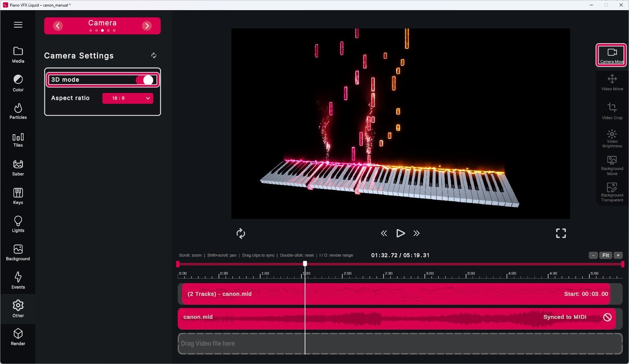
Task: Open the Particles section
Action: 18,111
